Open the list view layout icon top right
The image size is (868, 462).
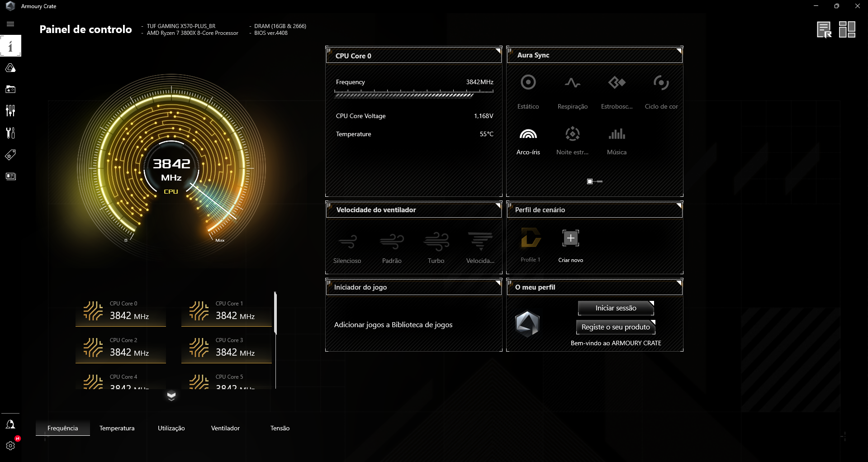point(824,30)
